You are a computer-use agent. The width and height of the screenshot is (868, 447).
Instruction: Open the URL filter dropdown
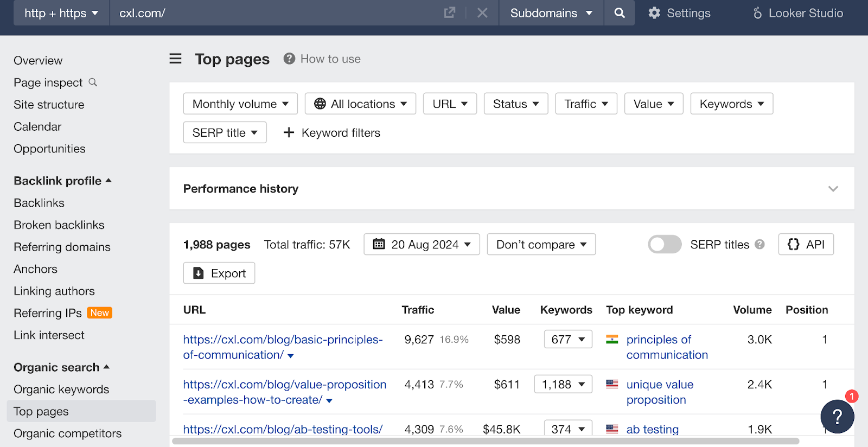click(450, 104)
